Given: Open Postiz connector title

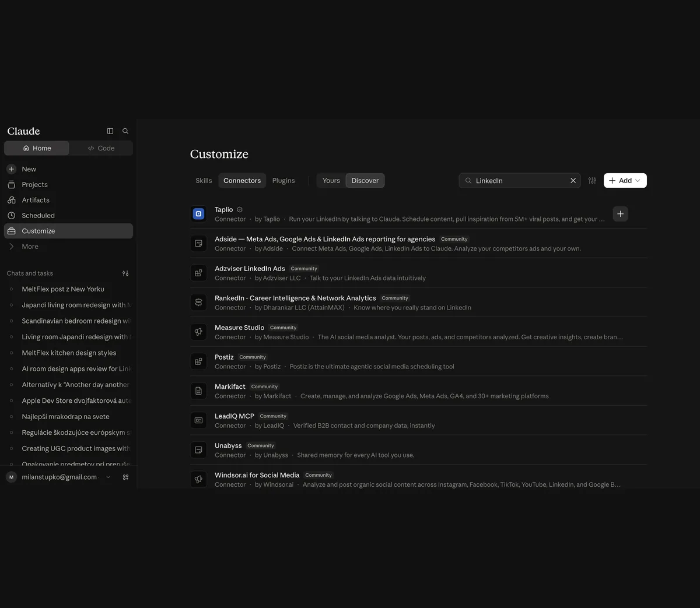Looking at the screenshot, I should [224, 357].
